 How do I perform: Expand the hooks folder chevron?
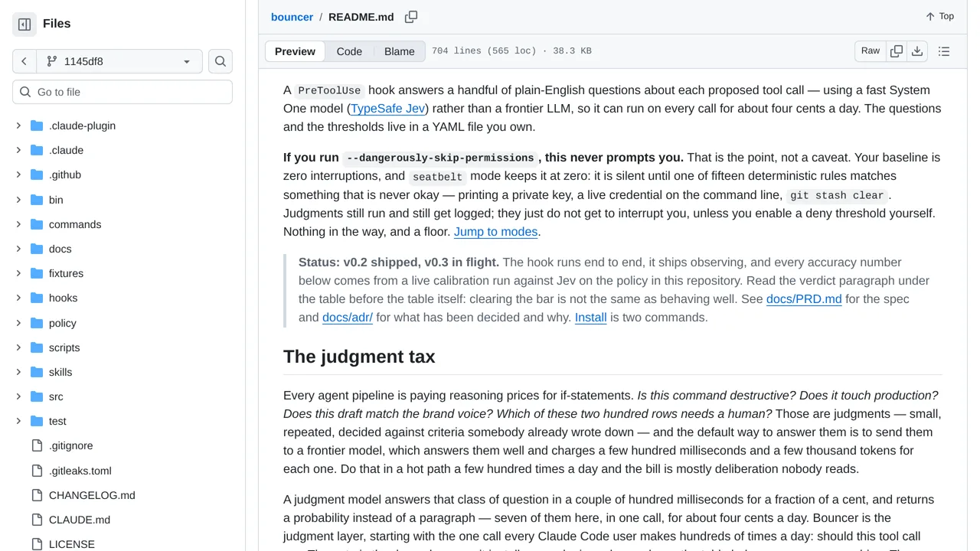click(x=18, y=298)
